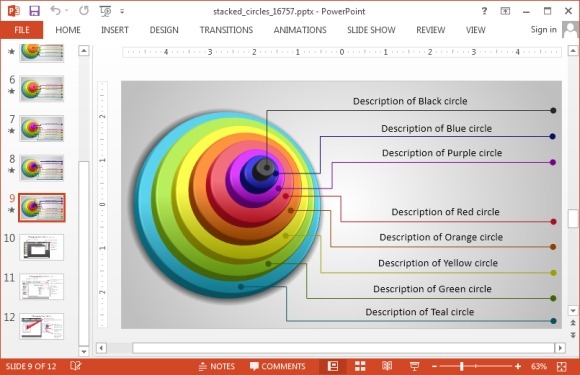Viewport: 580px width, 375px height.
Task: Click the Save icon in quick access toolbar
Action: [x=34, y=11]
